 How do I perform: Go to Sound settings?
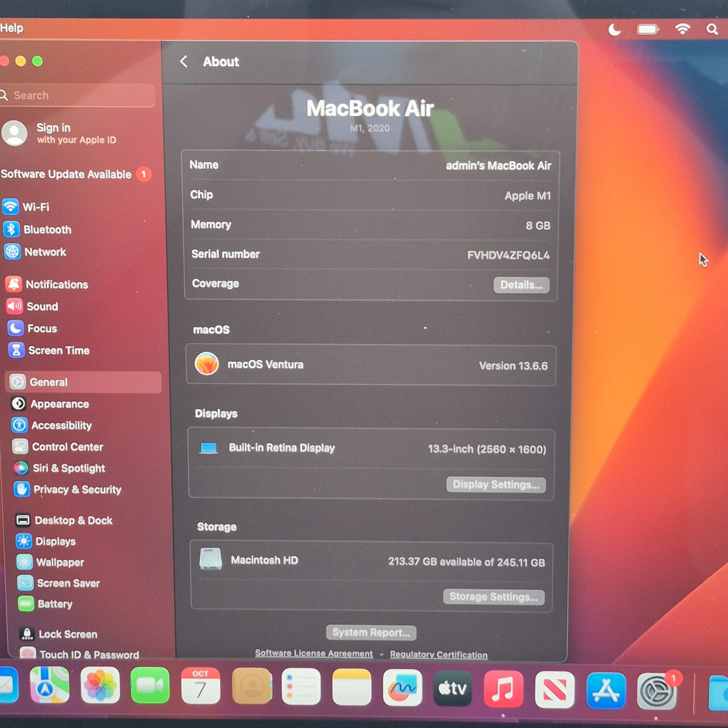tap(32, 306)
